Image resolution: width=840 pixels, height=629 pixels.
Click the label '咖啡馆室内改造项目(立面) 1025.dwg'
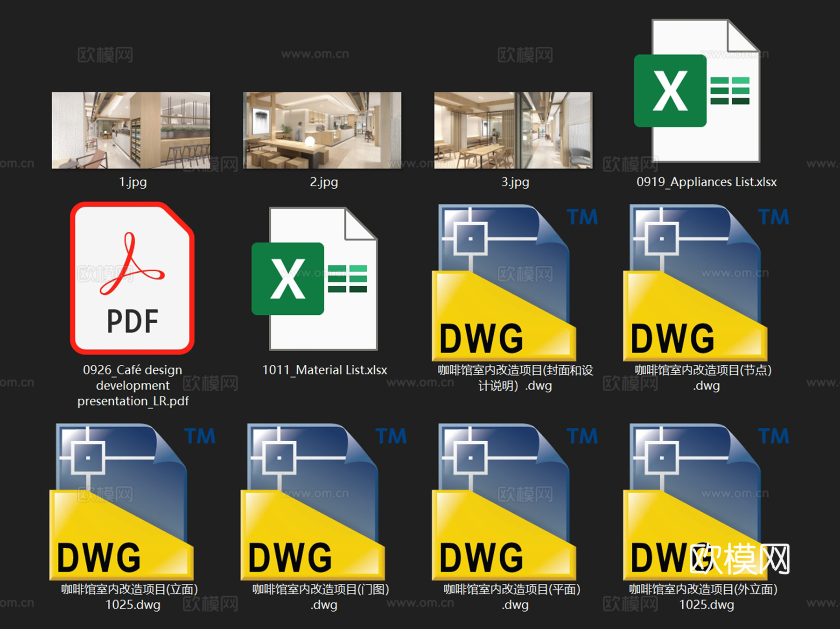click(x=130, y=597)
